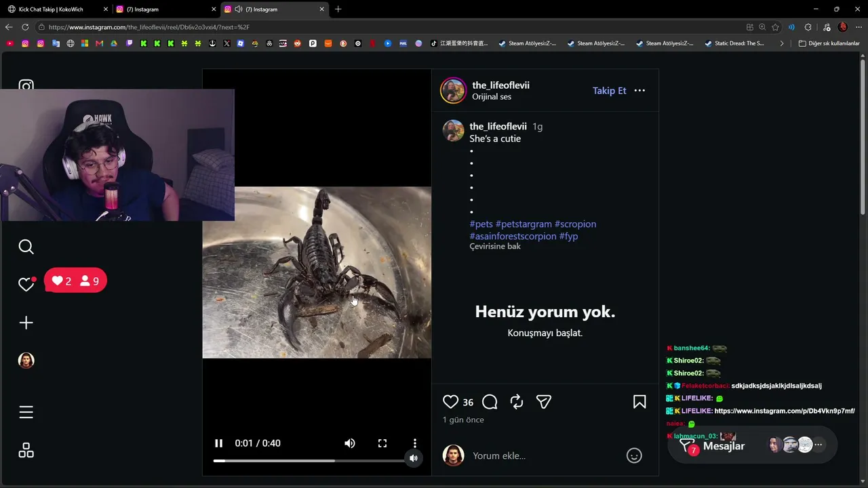
Task: Open the #fyp hashtag
Action: (x=568, y=237)
